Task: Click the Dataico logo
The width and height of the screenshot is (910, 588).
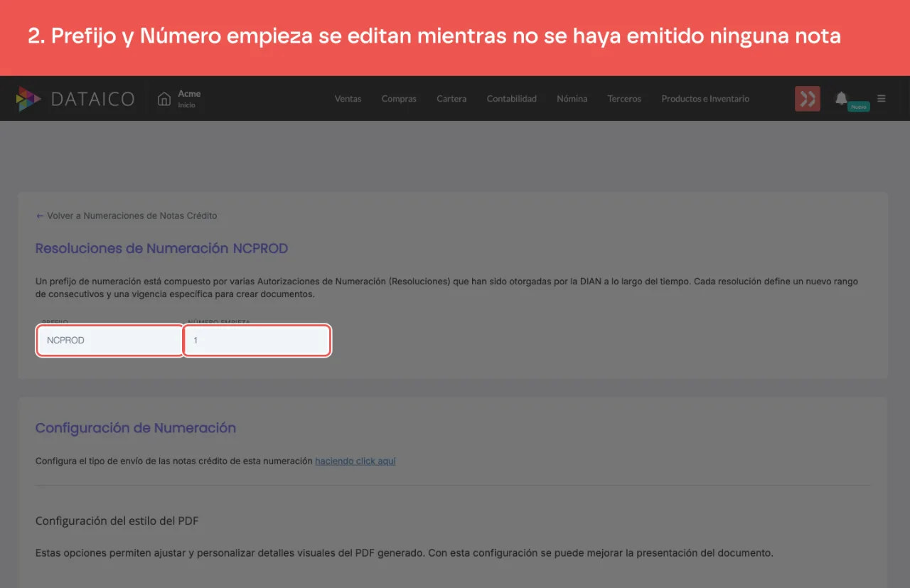Action: (75, 99)
